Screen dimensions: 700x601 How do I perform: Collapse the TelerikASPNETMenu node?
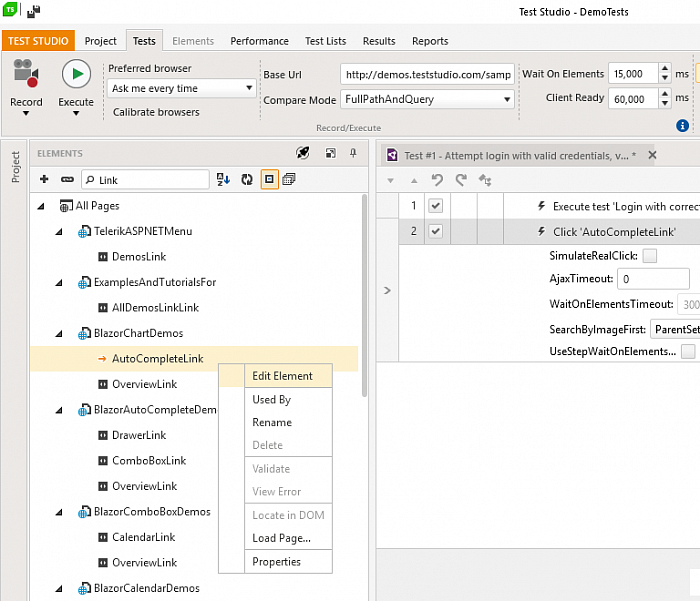click(x=59, y=232)
